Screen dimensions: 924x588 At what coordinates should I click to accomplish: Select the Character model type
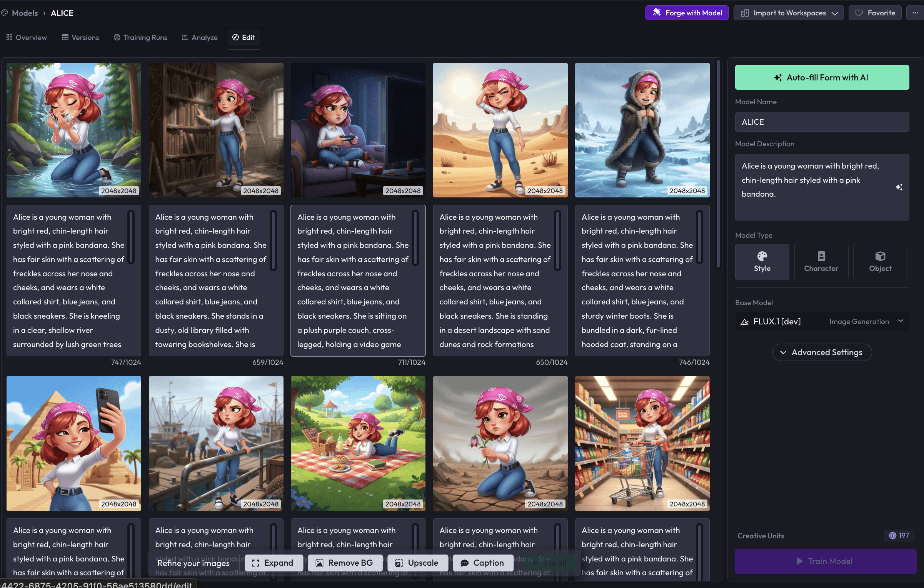tap(821, 262)
